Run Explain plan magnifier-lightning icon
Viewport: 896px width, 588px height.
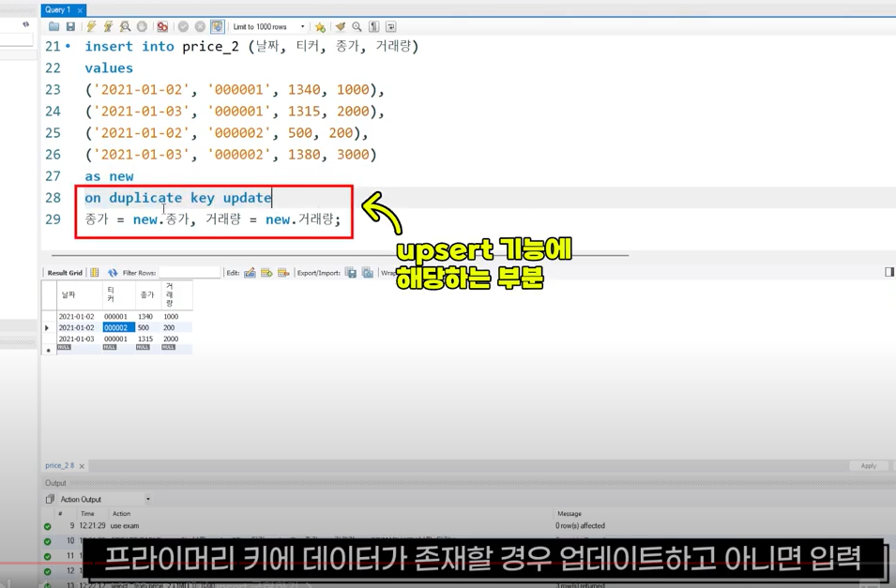tap(125, 26)
